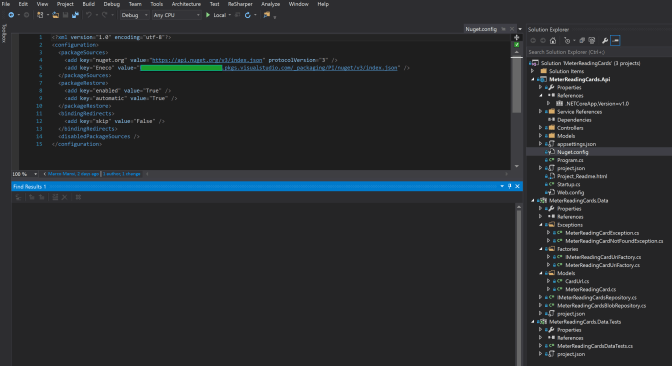Select MeterReadingCardException.cs file
672x366 pixels.
click(602, 233)
